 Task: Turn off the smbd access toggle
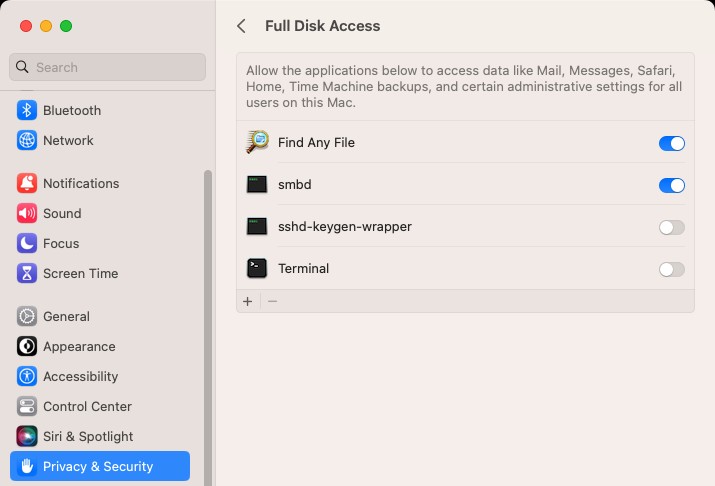[x=671, y=185]
